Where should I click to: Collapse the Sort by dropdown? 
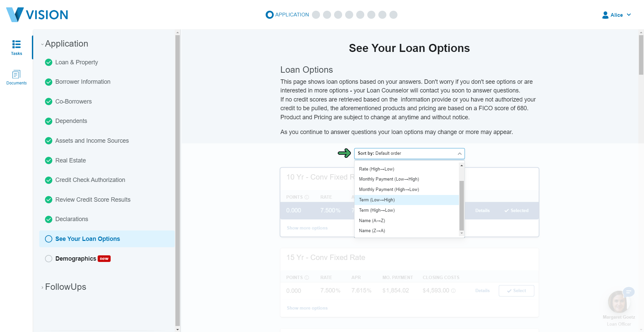[x=460, y=153]
